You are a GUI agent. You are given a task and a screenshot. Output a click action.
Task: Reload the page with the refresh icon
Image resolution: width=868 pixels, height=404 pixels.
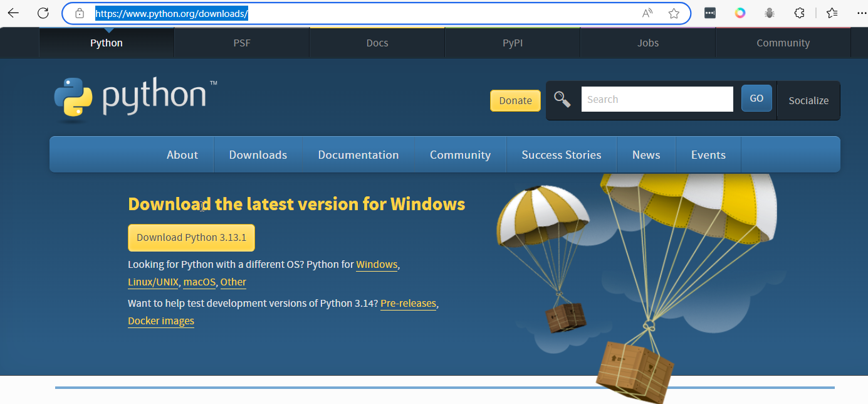pos(43,13)
